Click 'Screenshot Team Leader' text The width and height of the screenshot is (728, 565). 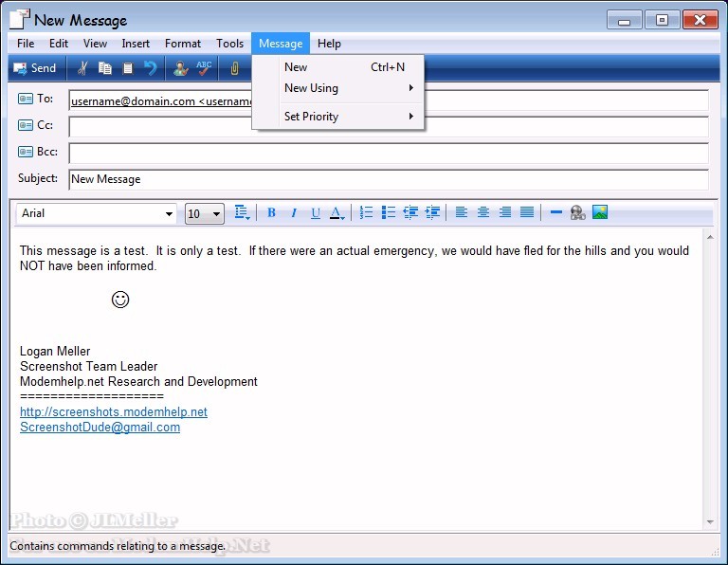point(89,366)
